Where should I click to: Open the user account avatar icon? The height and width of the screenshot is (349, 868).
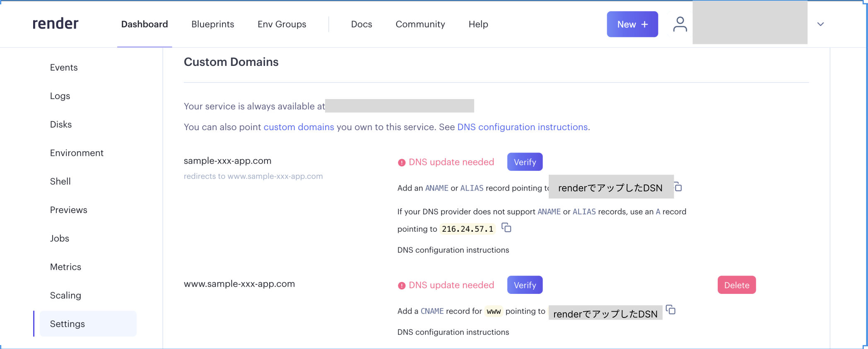point(680,24)
